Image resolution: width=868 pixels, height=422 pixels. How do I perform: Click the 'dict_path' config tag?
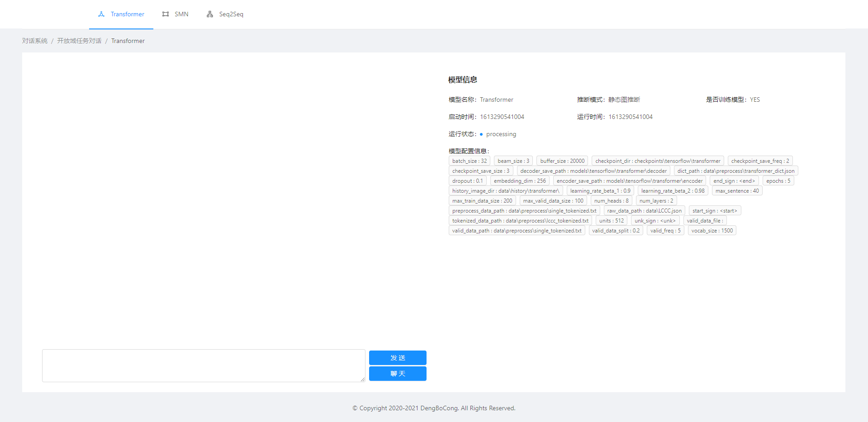tap(736, 171)
